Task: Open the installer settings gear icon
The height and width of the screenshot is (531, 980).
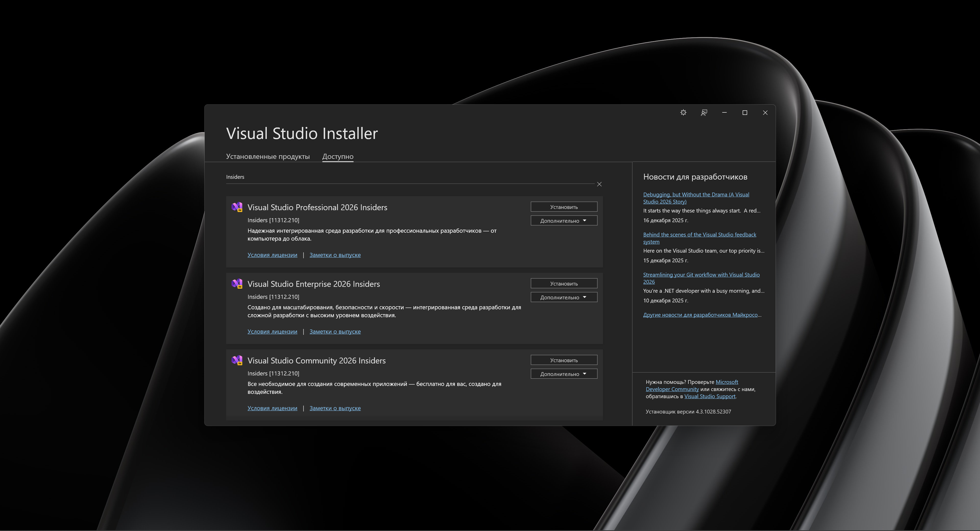Action: point(683,113)
